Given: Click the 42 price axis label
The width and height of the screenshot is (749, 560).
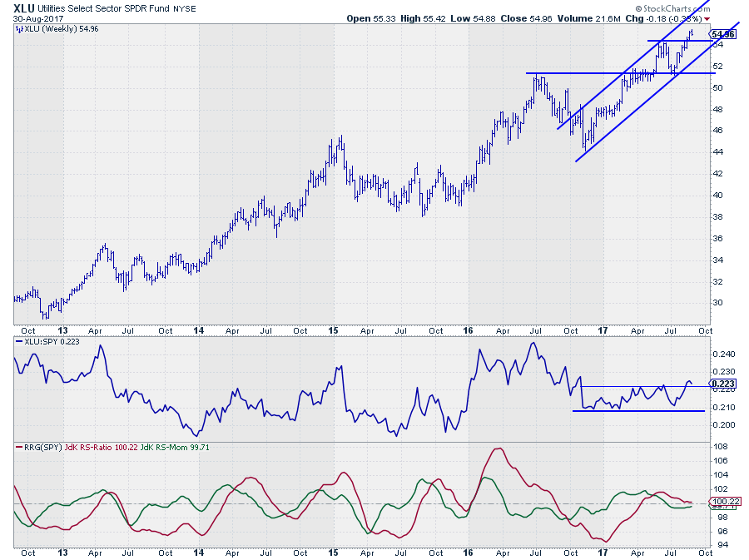Looking at the screenshot, I should click(718, 174).
